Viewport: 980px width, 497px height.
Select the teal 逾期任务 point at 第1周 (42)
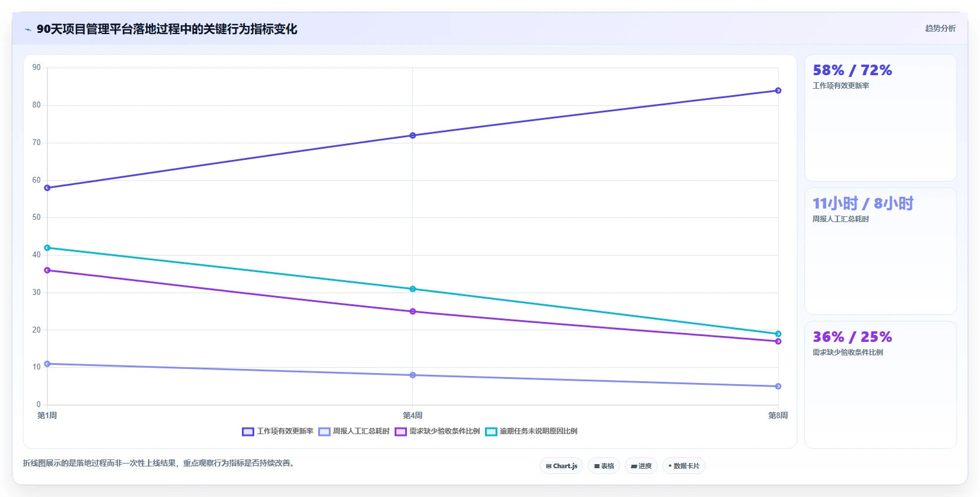(x=48, y=248)
